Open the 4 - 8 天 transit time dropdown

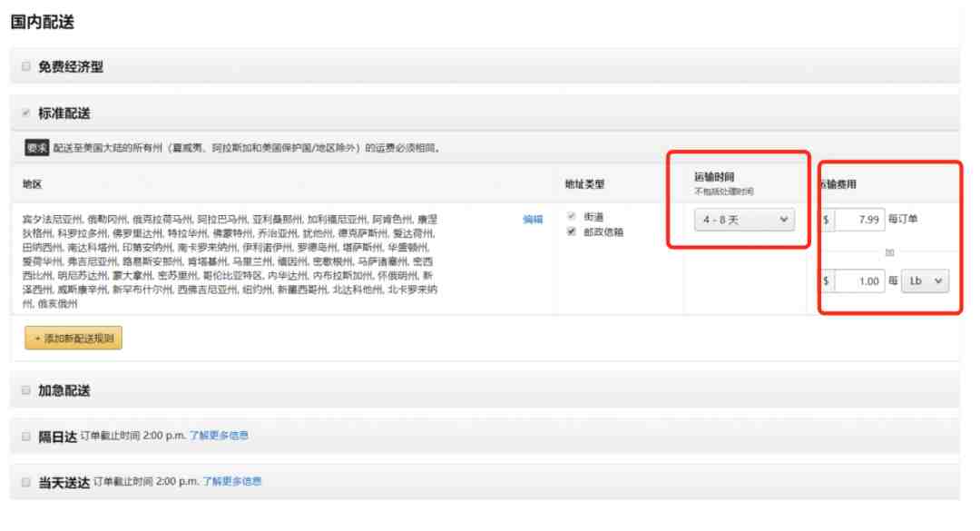click(x=744, y=220)
